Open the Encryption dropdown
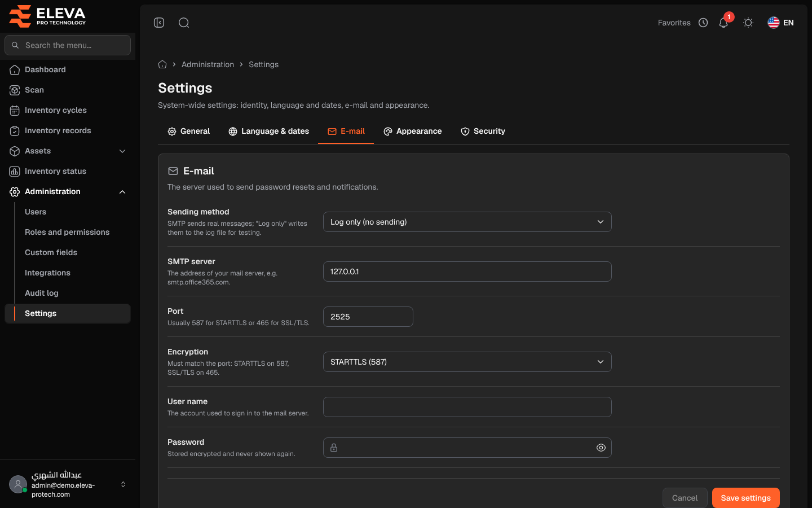Image resolution: width=812 pixels, height=508 pixels. click(467, 362)
